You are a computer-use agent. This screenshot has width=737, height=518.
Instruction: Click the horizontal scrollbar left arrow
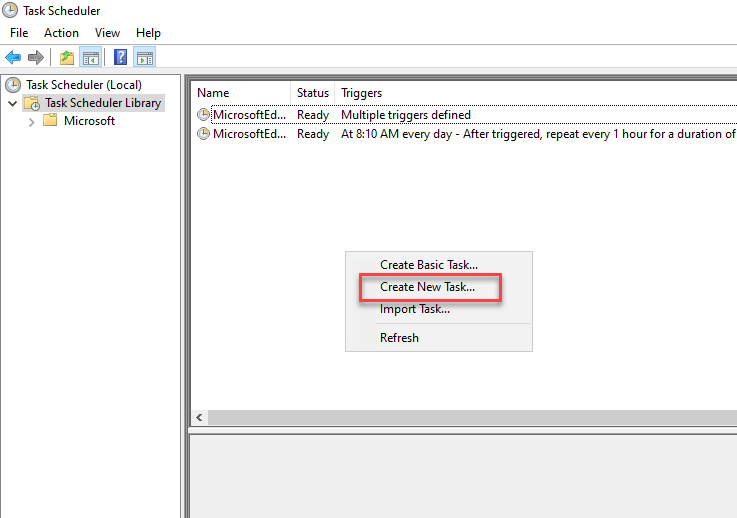[x=199, y=417]
